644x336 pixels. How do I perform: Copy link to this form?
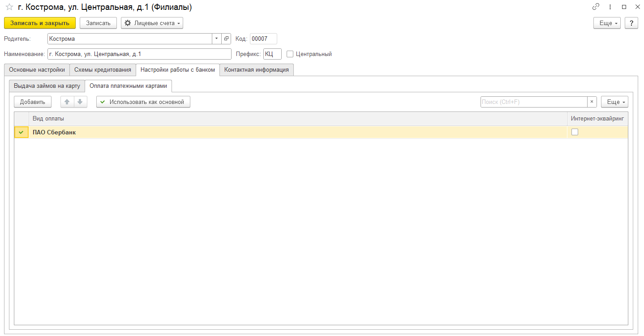[596, 7]
